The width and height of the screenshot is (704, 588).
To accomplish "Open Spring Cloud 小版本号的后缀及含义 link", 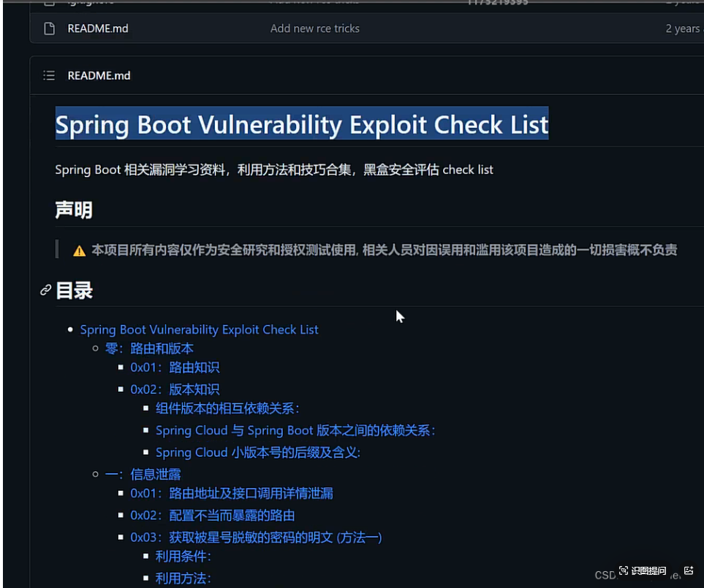I will [257, 452].
